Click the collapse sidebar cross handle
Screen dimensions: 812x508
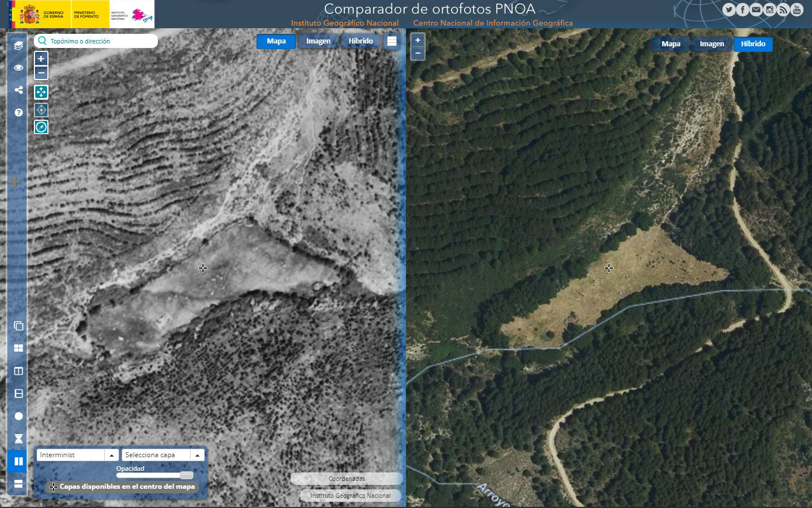(15, 181)
